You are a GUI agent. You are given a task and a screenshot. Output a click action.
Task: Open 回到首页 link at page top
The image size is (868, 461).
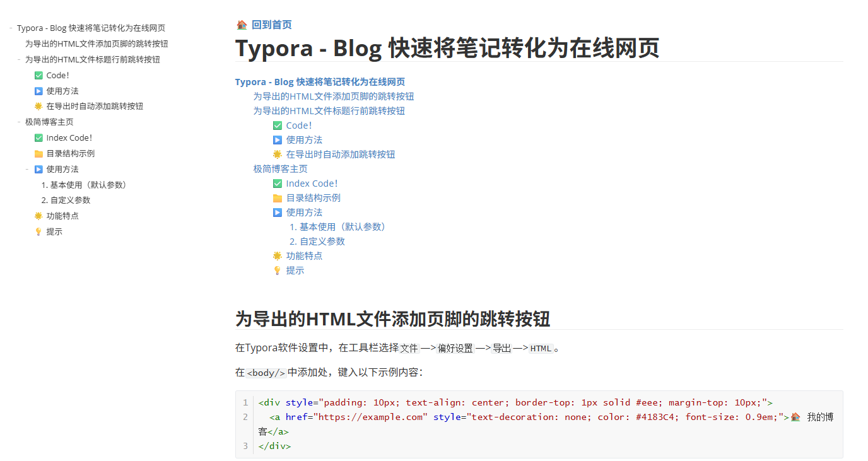(271, 25)
